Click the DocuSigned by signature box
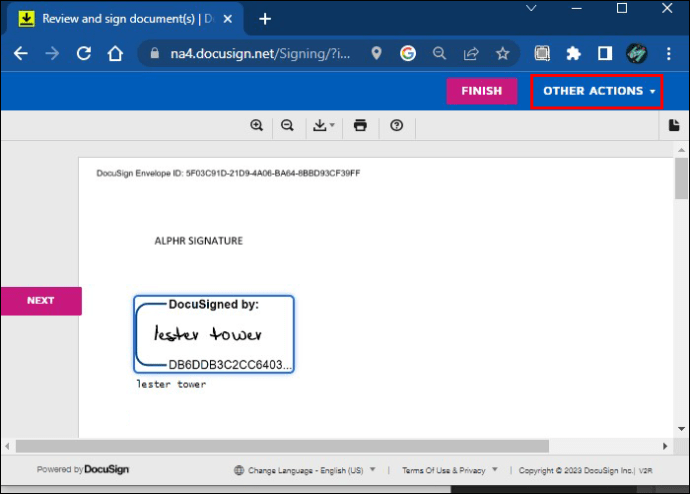Viewport: 690px width, 494px height. [214, 334]
